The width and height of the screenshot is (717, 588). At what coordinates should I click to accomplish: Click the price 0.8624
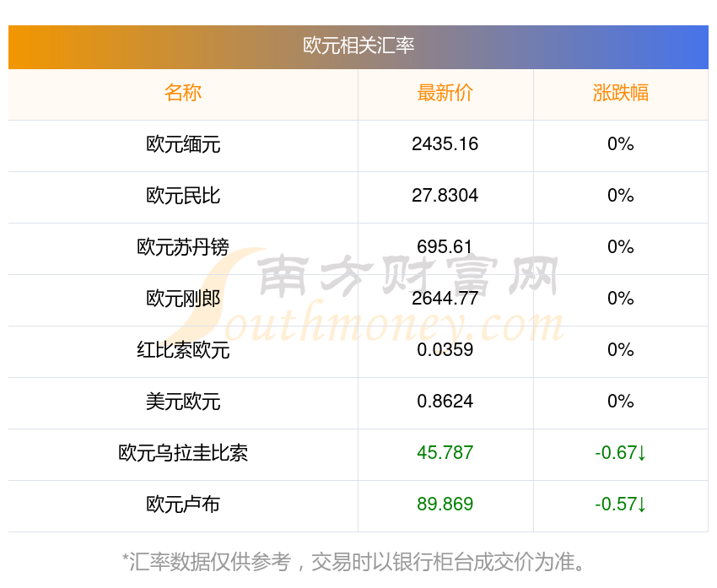445,402
